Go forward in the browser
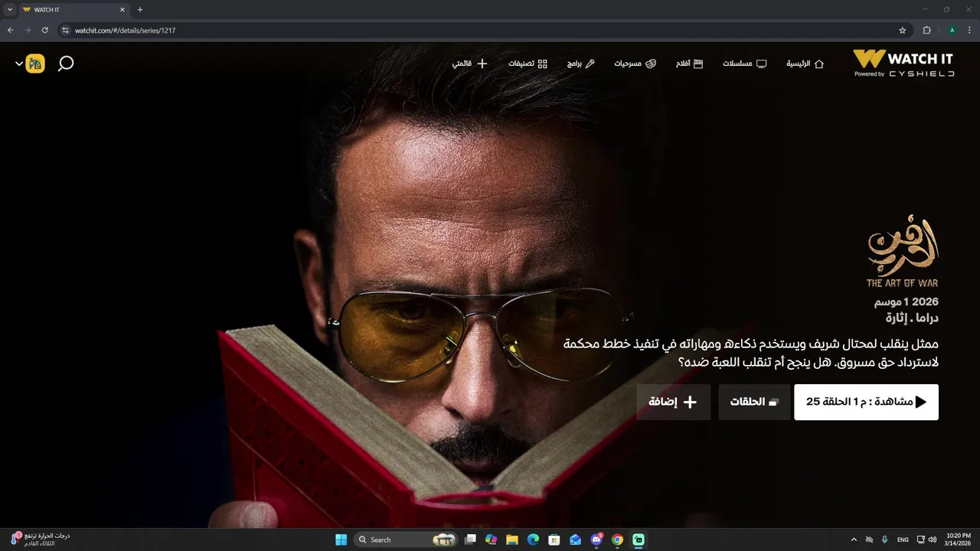The width and height of the screenshot is (980, 551). click(x=28, y=30)
